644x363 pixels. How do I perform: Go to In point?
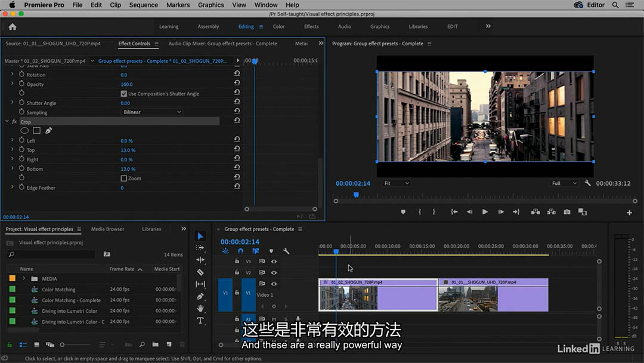[454, 212]
